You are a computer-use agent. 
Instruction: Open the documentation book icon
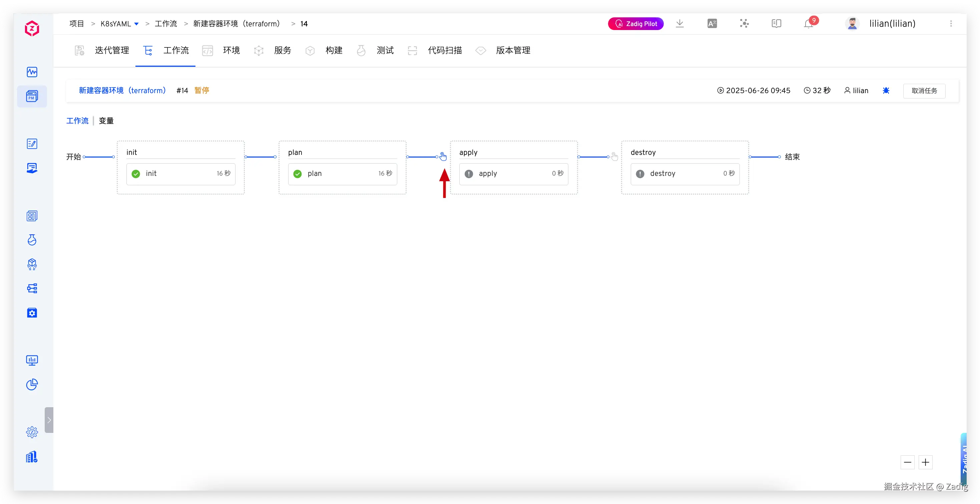(x=776, y=24)
